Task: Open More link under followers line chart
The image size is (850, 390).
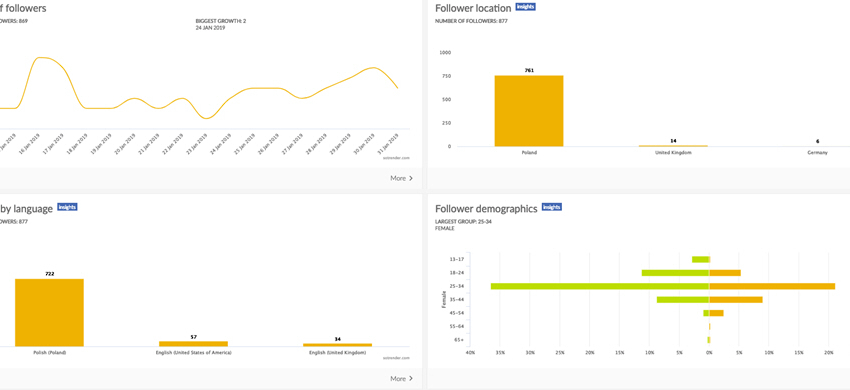Action: click(x=402, y=178)
